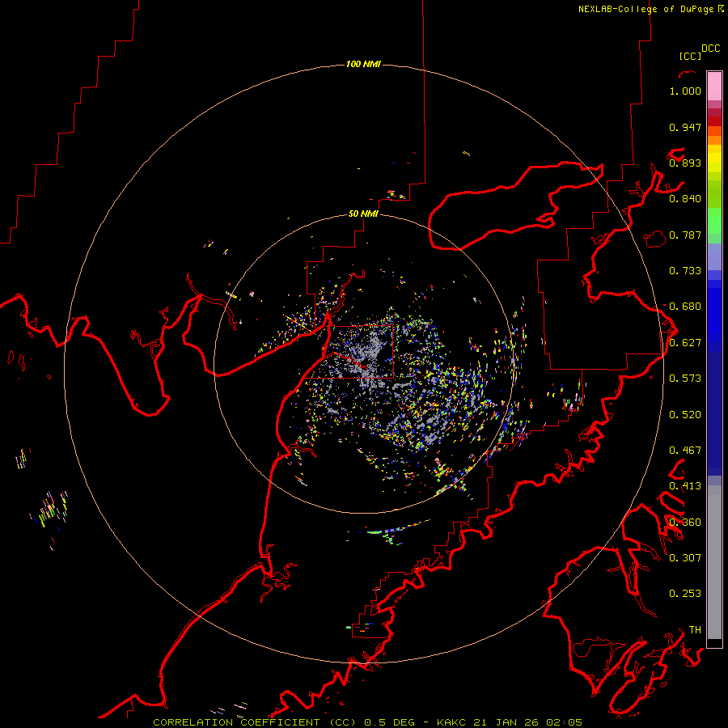
Task: Click the 0.307 scale value
Action: pos(685,558)
